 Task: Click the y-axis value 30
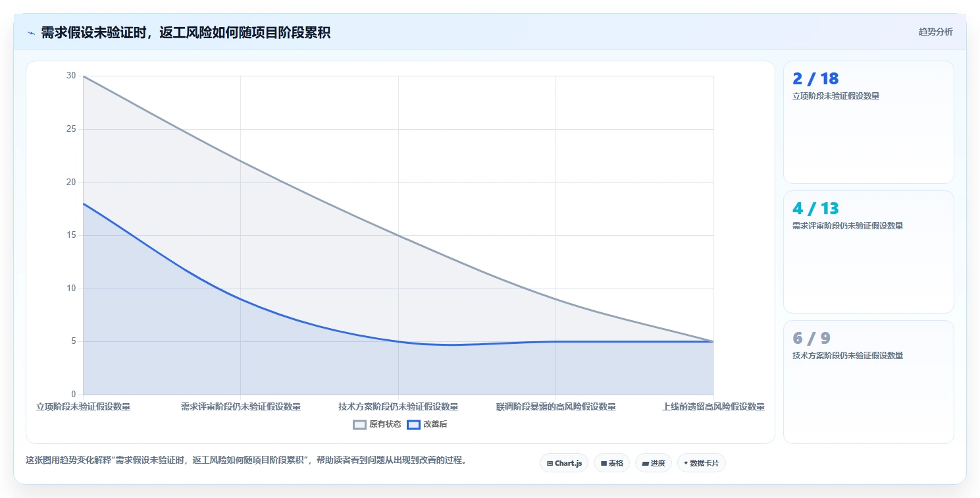pyautogui.click(x=71, y=76)
